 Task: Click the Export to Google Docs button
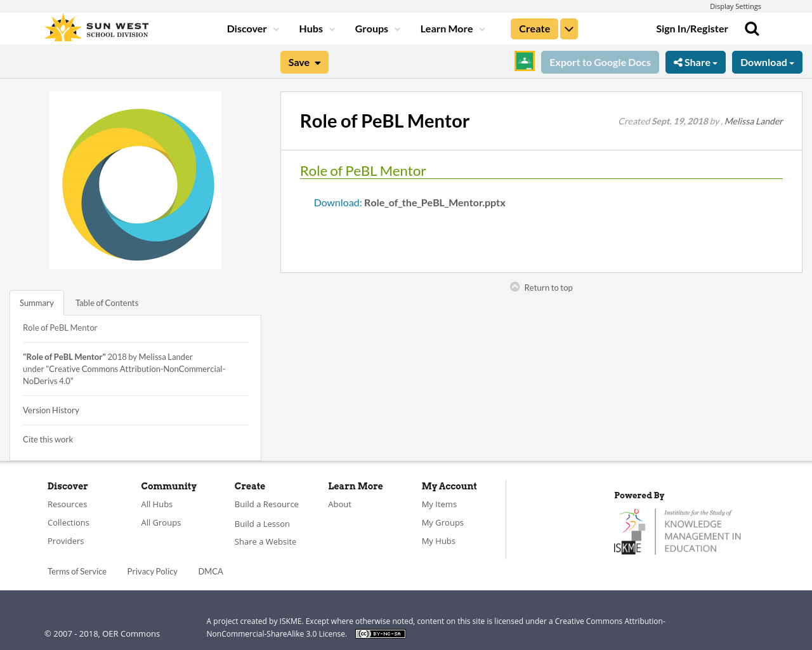(599, 61)
